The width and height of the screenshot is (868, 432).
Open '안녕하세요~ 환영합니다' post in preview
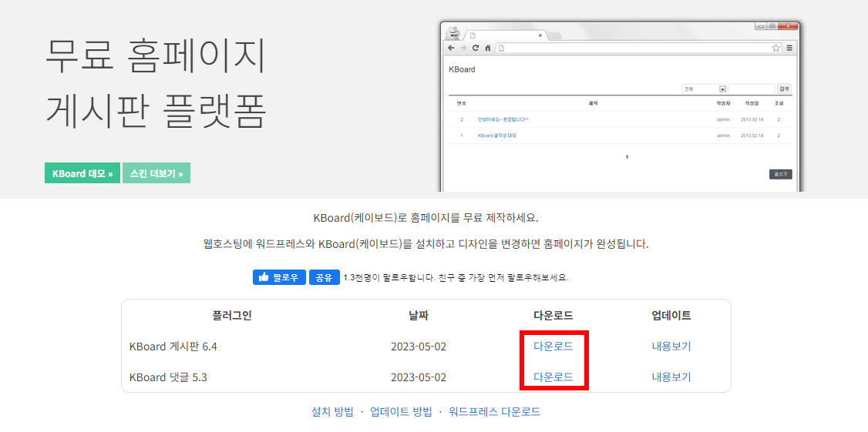(503, 119)
